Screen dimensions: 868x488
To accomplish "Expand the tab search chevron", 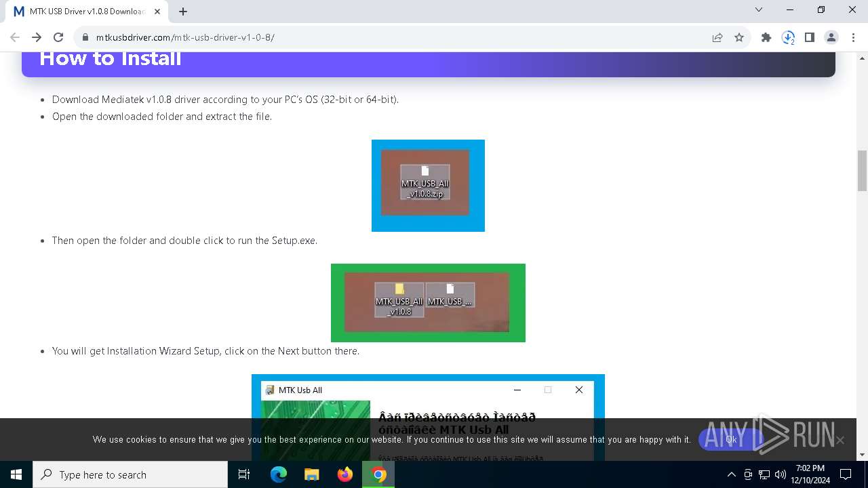I will (x=759, y=9).
